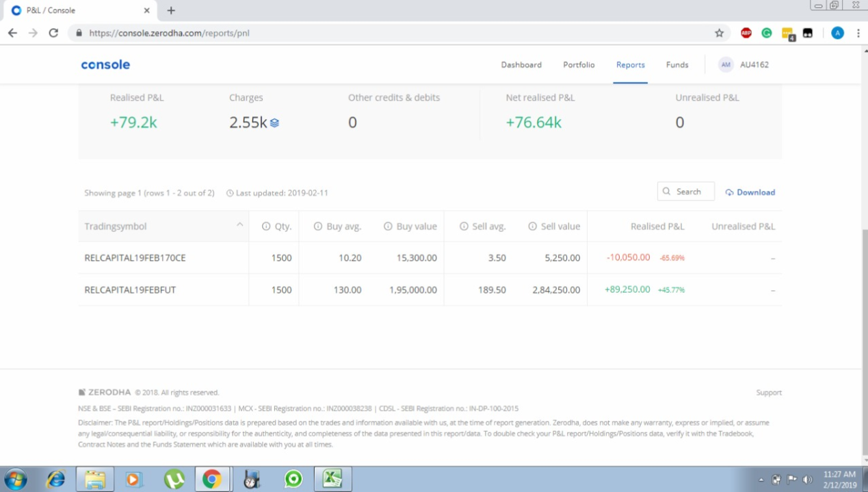The height and width of the screenshot is (492, 868).
Task: Open the clock gadget taskbar icon
Action: pyautogui.click(x=252, y=480)
